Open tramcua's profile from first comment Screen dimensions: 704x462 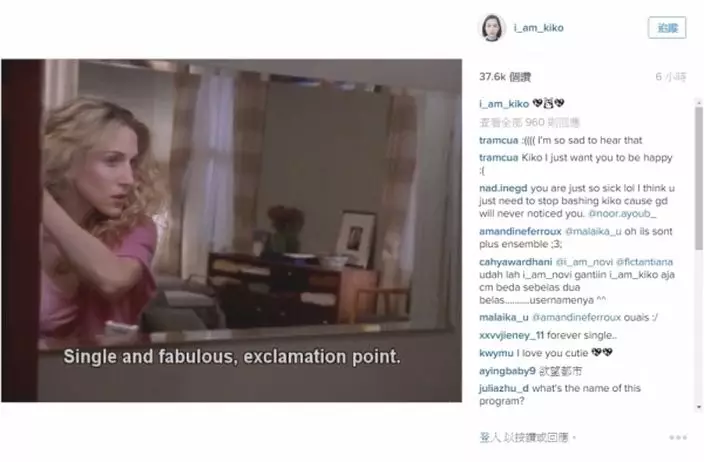click(498, 141)
